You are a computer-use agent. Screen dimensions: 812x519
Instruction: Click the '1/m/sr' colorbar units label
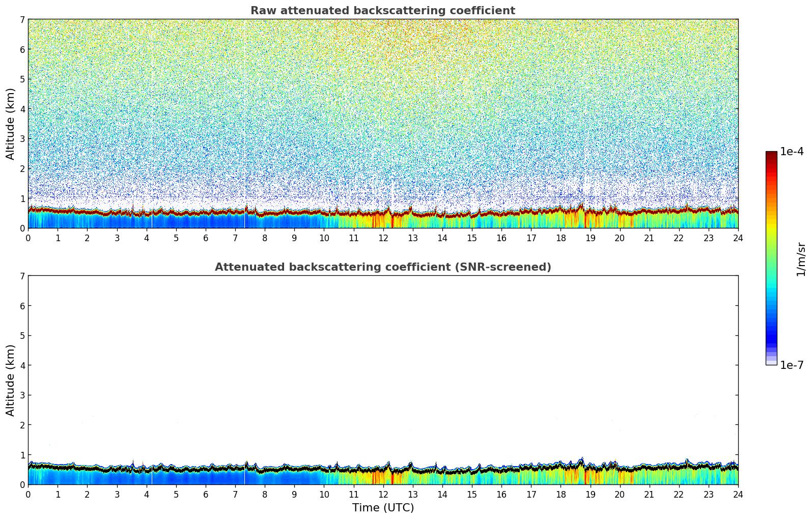801,258
